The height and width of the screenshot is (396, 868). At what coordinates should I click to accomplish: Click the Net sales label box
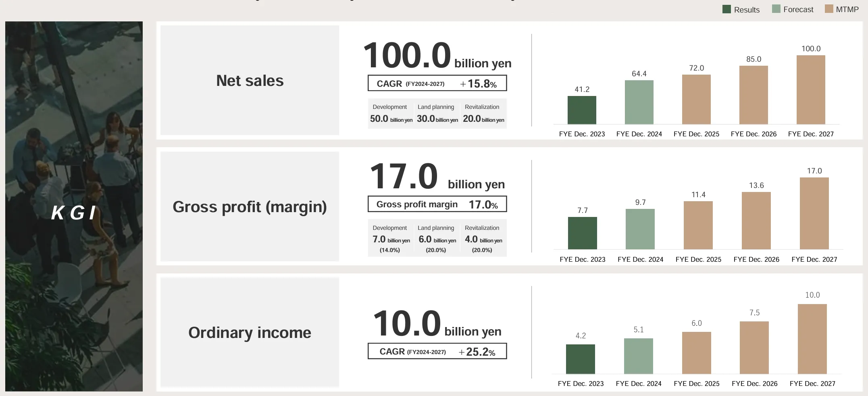pyautogui.click(x=250, y=80)
